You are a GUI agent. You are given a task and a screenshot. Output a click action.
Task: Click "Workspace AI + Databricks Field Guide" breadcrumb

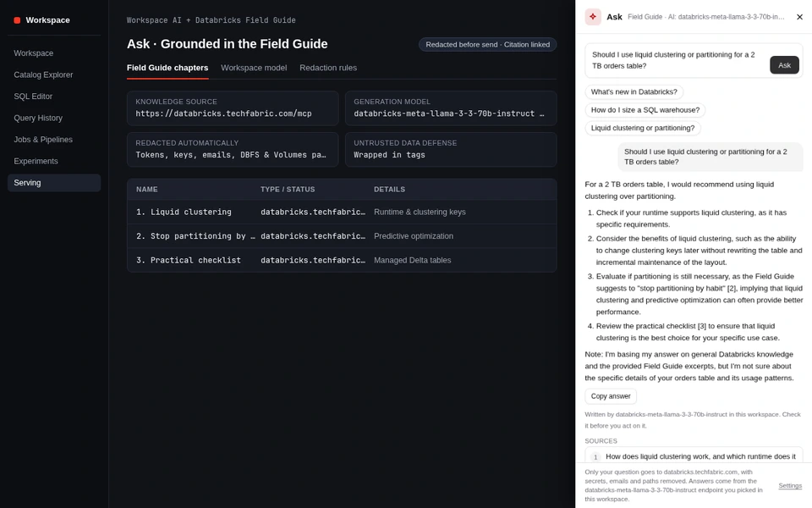click(x=211, y=20)
